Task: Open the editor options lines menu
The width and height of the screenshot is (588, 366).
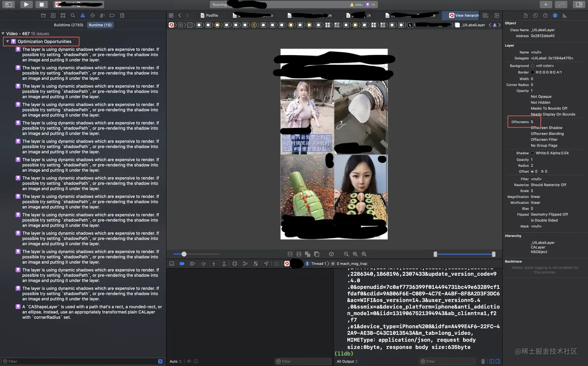Action: tap(485, 16)
